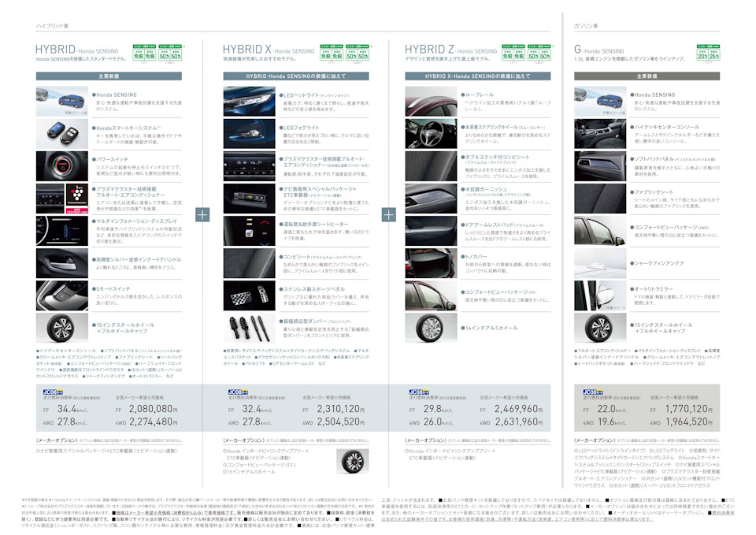The width and height of the screenshot is (756, 535).
Task: Click the JC08 mode badge under HYBRID Z column
Action: point(418,392)
